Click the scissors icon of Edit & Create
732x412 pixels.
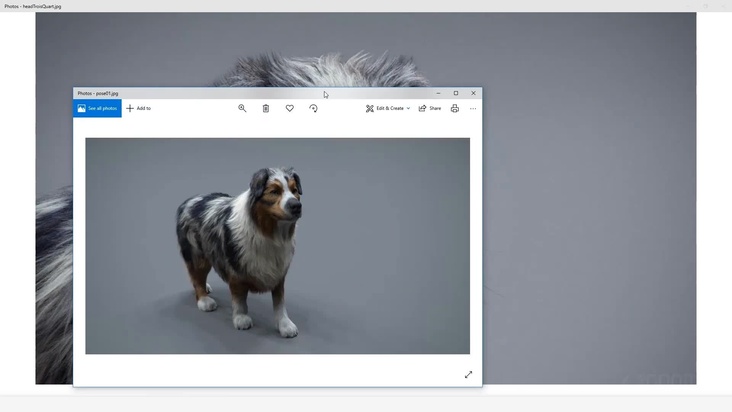tap(370, 108)
